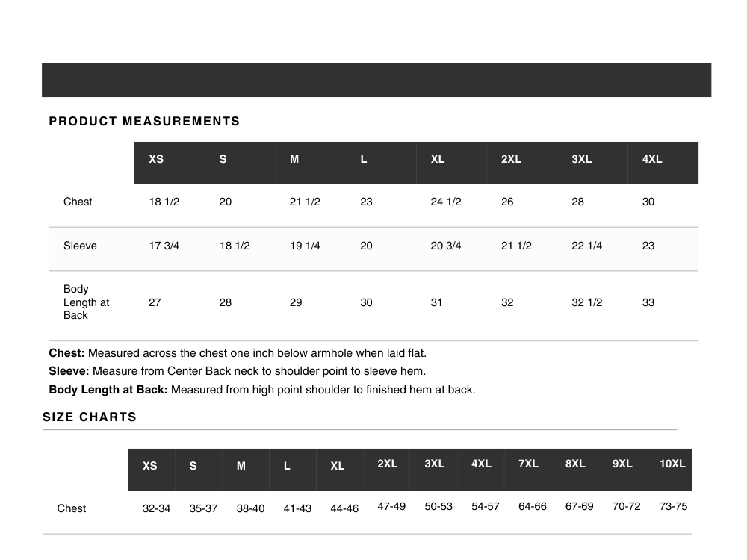Select the 10XL column header
The width and height of the screenshot is (747, 560).
tap(672, 464)
